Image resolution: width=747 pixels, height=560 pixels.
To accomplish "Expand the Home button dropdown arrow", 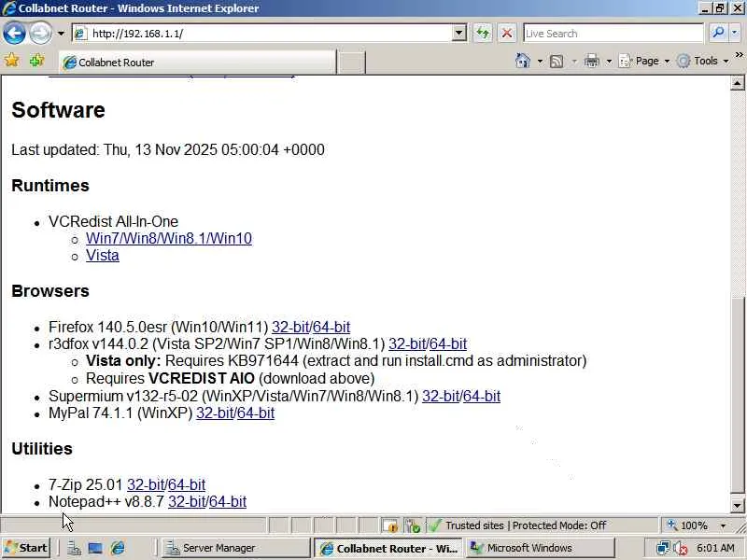I will [540, 61].
